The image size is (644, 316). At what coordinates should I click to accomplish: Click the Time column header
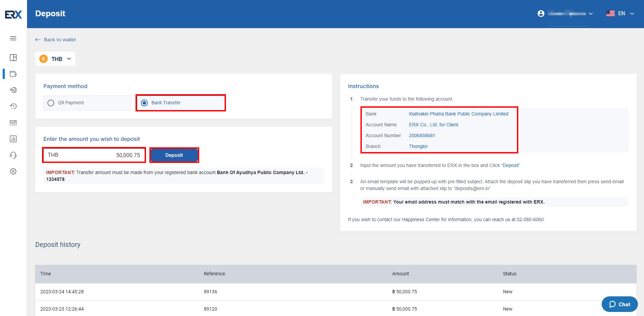pyautogui.click(x=46, y=274)
